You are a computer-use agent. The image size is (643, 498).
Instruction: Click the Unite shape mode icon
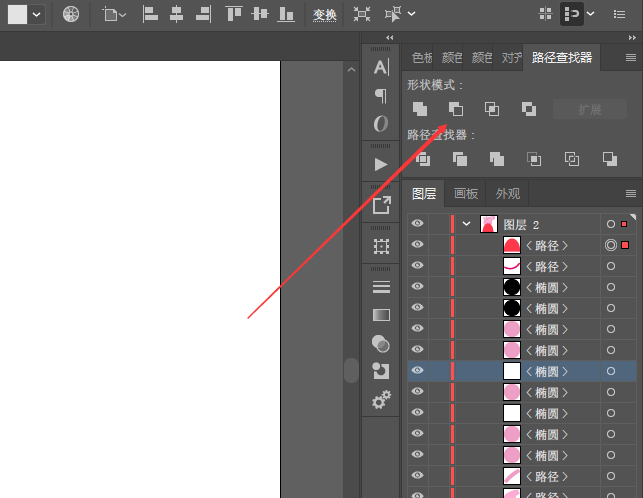(420, 109)
